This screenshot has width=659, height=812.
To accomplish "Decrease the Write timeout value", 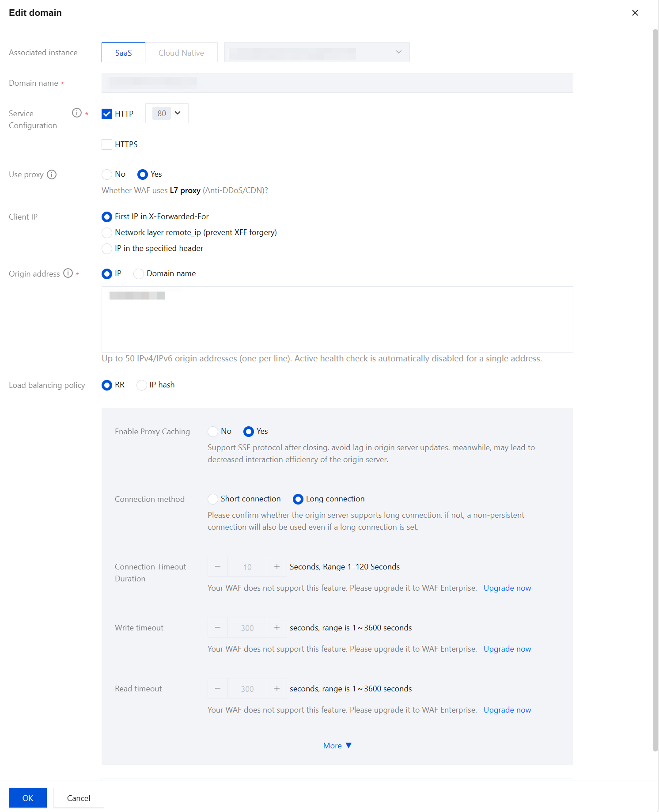I will pyautogui.click(x=218, y=628).
